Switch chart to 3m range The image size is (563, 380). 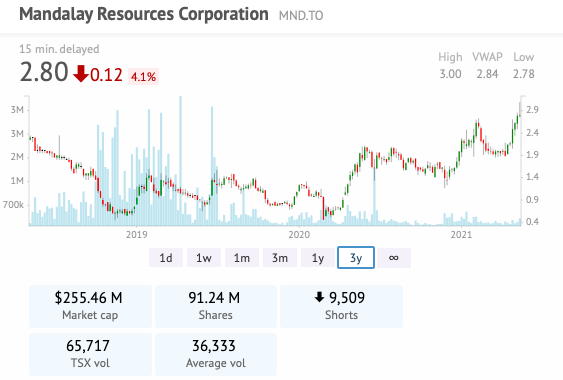pos(280,258)
